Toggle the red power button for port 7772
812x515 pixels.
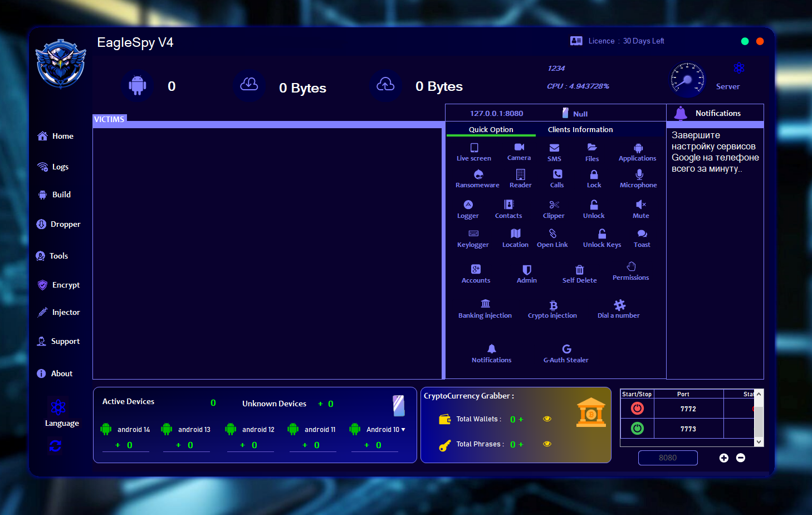[x=637, y=409]
